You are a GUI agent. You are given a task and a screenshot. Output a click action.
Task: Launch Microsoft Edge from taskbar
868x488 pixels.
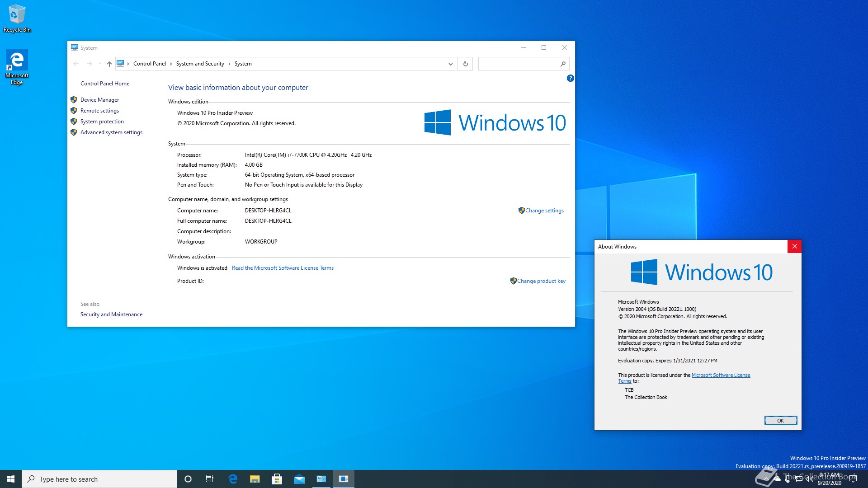233,479
